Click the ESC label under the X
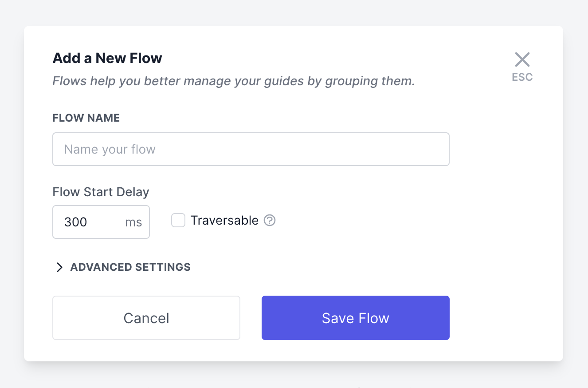588x388 pixels. [x=522, y=77]
